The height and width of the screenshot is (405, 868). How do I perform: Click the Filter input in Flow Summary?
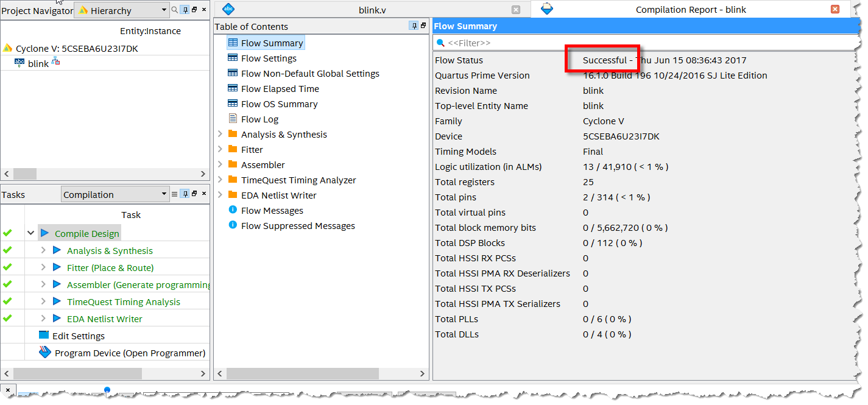point(647,43)
